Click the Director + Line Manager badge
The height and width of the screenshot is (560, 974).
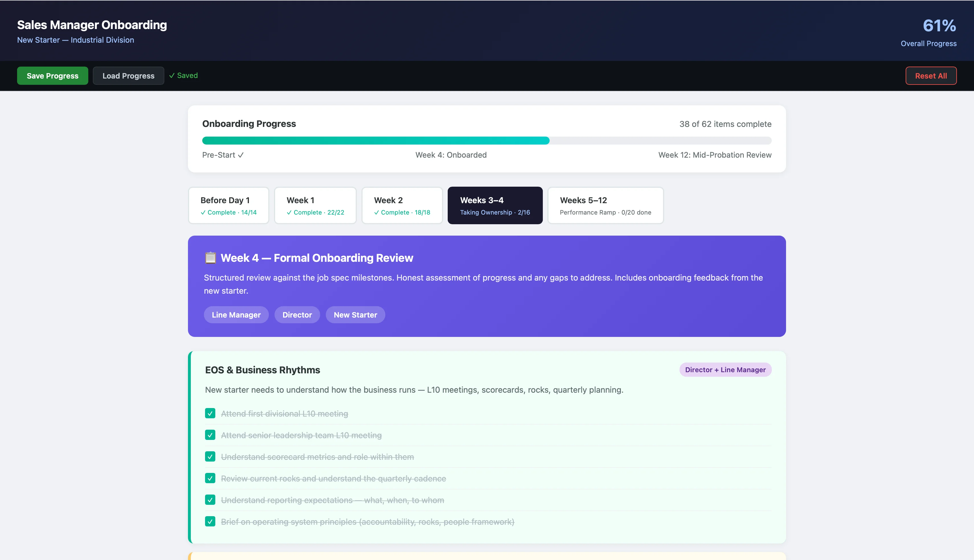coord(725,370)
